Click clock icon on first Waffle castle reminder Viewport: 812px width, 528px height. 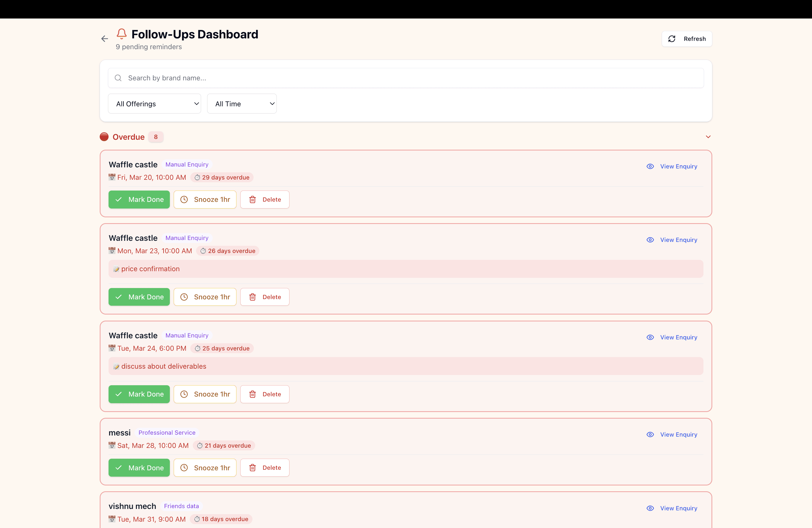[x=184, y=200]
